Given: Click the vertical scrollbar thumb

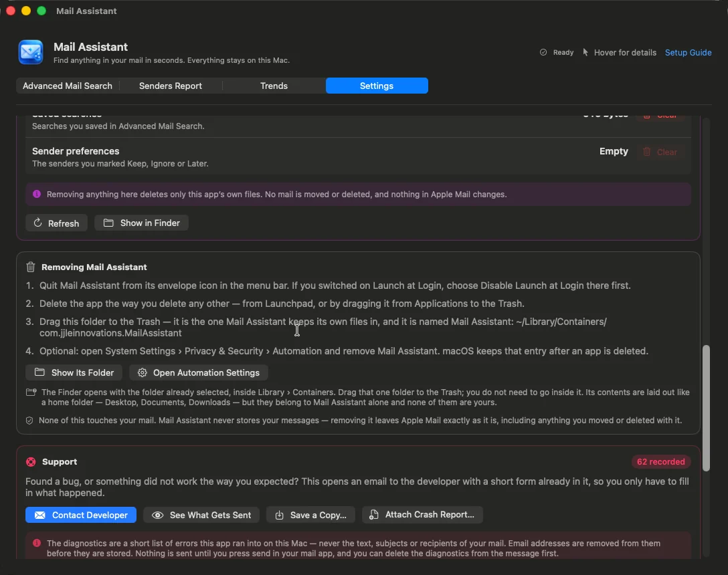Looking at the screenshot, I should pyautogui.click(x=706, y=408).
